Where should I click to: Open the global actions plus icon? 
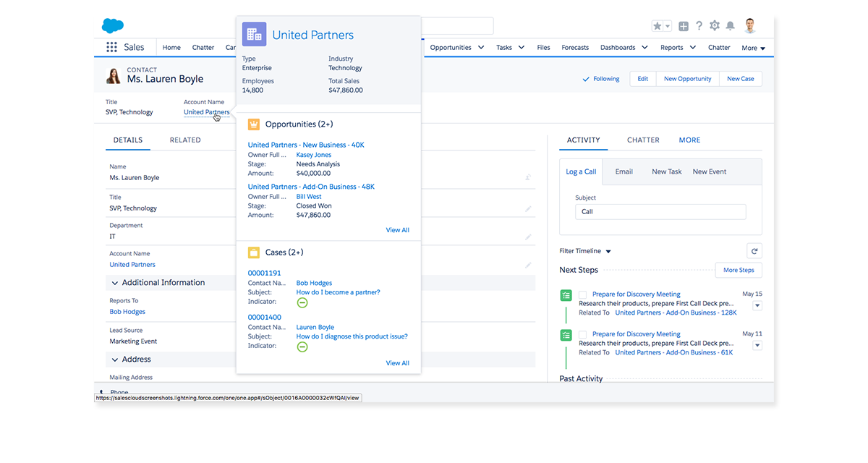[x=684, y=26]
